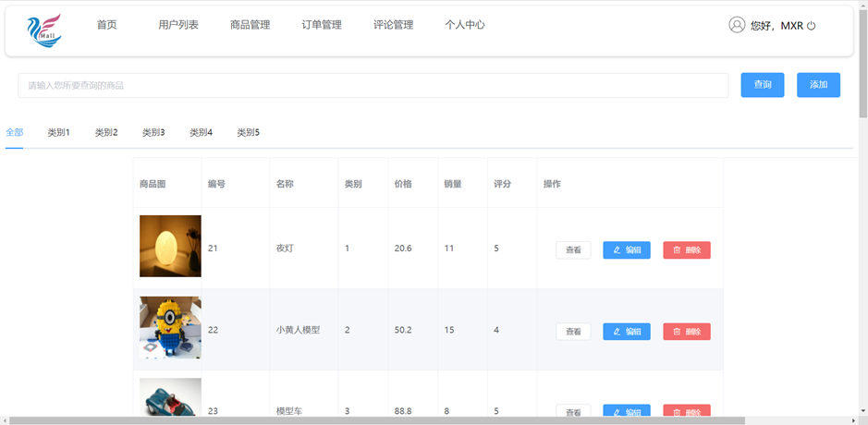Switch to the 类别1 tab
This screenshot has width=868, height=425.
point(58,132)
